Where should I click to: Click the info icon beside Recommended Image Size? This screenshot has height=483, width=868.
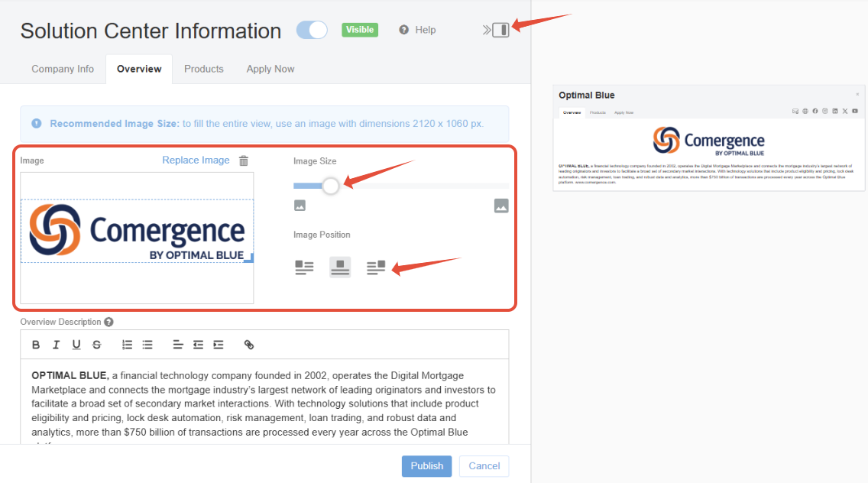click(37, 124)
